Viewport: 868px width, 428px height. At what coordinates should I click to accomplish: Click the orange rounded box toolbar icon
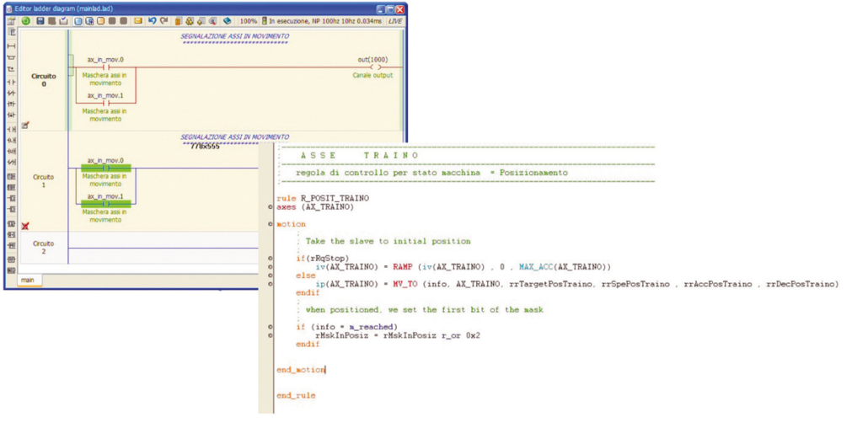coord(101,21)
